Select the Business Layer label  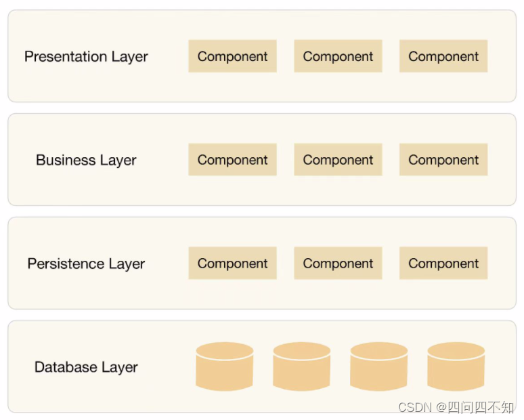pyautogui.click(x=86, y=160)
